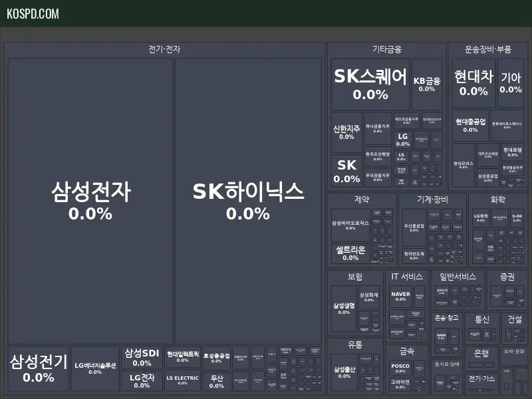Open the 기아 stock tile

point(511,83)
